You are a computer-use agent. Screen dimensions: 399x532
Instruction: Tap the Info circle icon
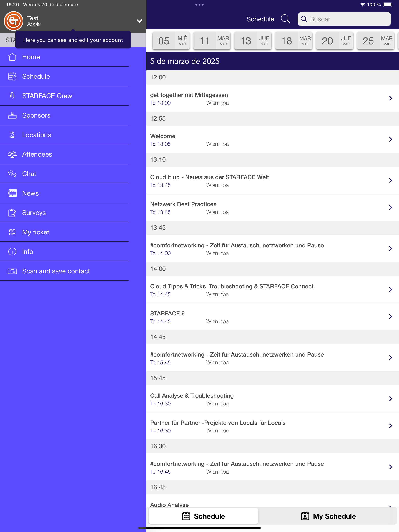tap(12, 252)
